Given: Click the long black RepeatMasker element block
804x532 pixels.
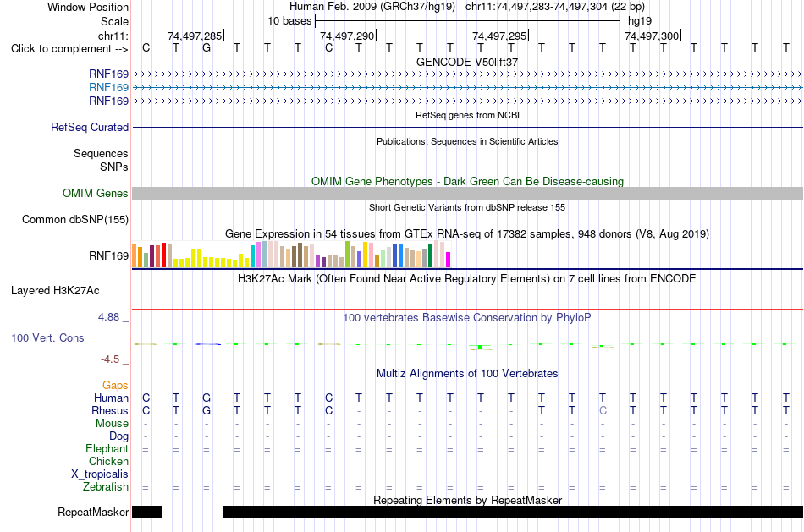Looking at the screenshot, I should click(513, 512).
